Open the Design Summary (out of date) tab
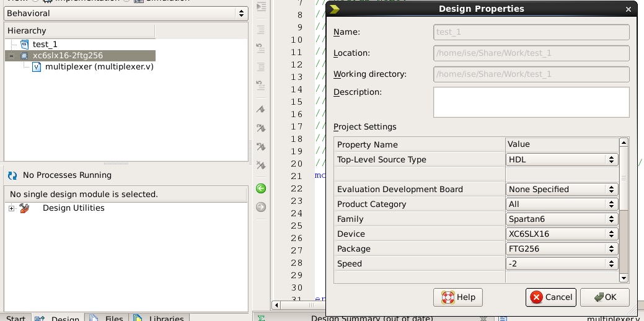The image size is (644, 321). click(372, 318)
